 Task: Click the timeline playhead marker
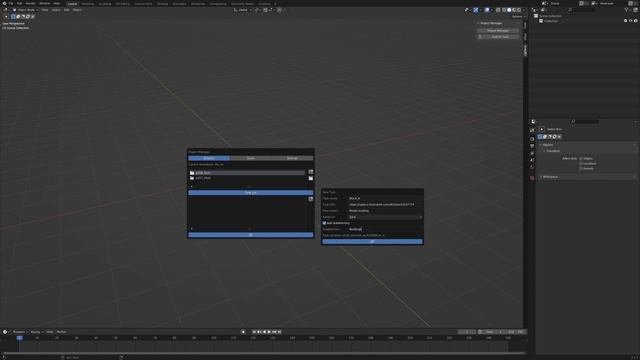pos(19,338)
